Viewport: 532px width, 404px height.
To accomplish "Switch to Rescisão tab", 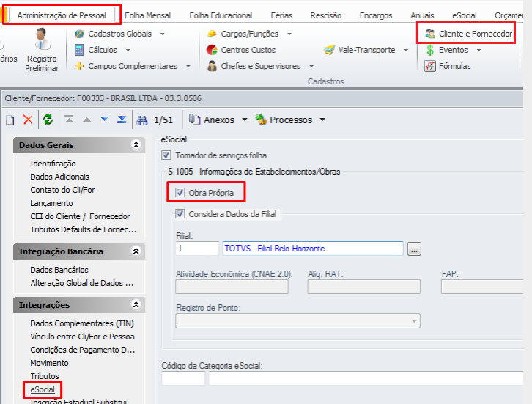I will click(x=325, y=15).
